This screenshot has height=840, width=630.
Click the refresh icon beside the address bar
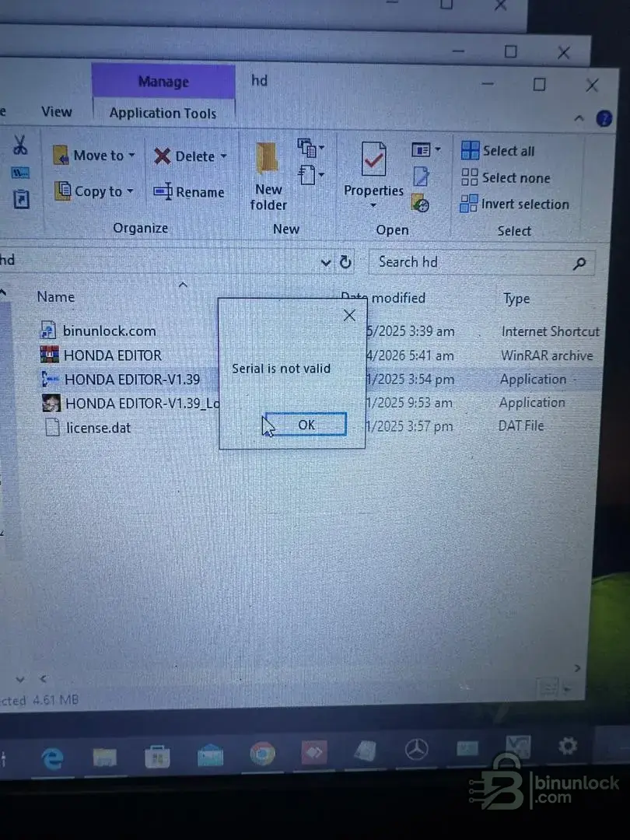pyautogui.click(x=346, y=263)
